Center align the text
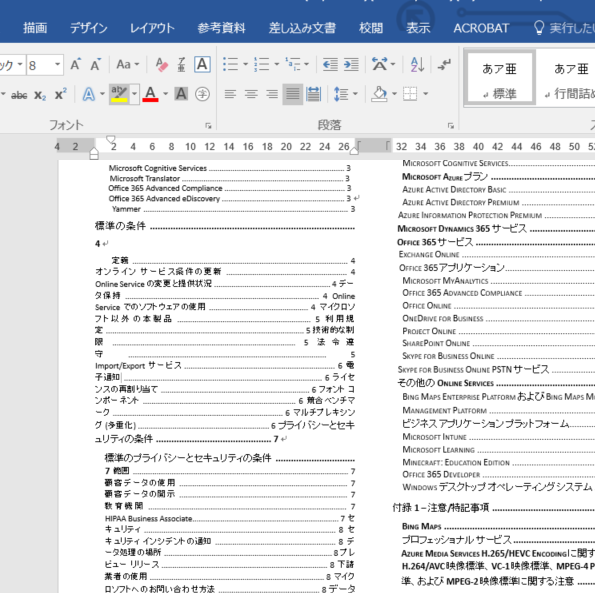The image size is (595, 593). pos(251,94)
